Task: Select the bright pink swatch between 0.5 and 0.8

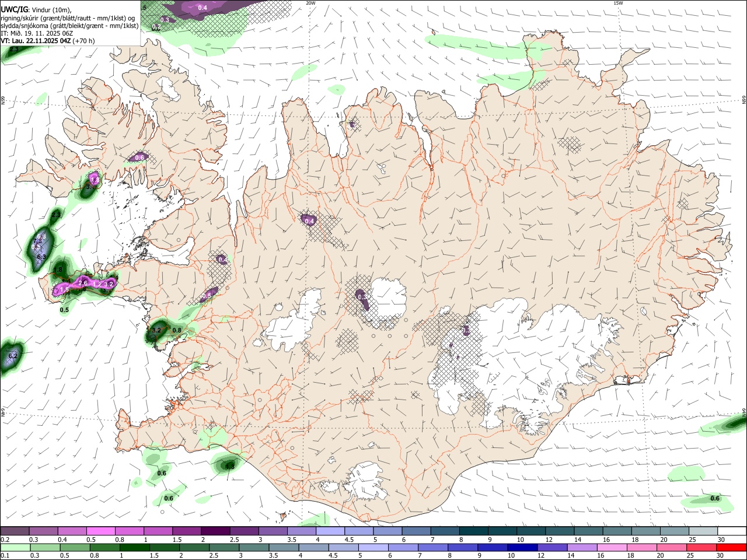Action: 100,531
